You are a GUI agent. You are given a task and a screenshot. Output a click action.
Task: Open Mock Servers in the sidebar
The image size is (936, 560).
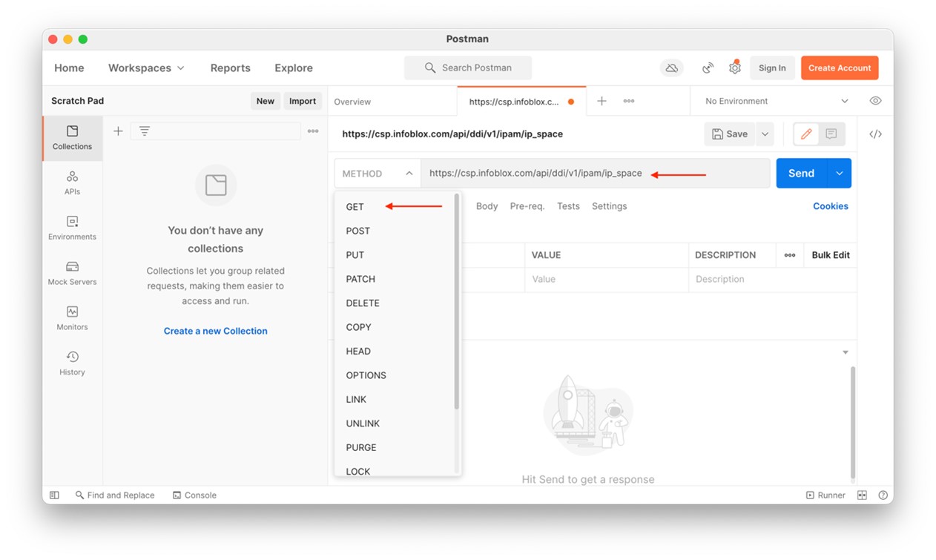click(72, 273)
